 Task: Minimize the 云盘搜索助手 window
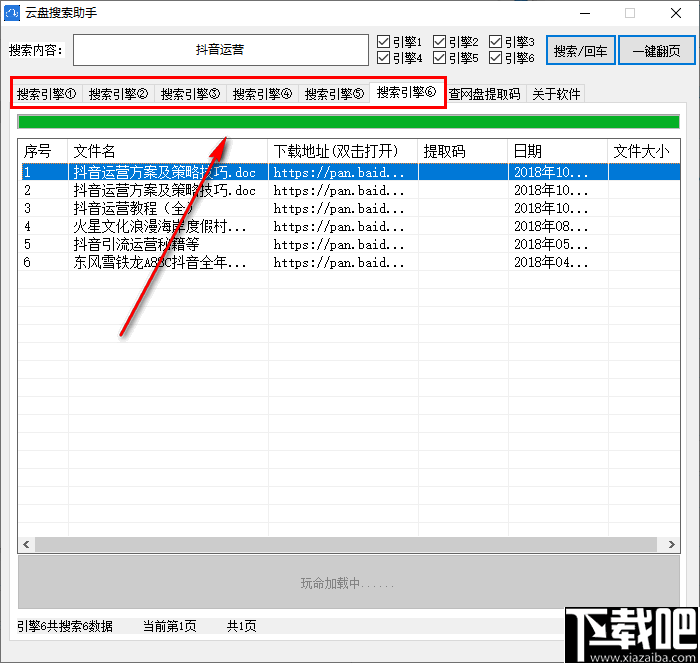pos(585,13)
